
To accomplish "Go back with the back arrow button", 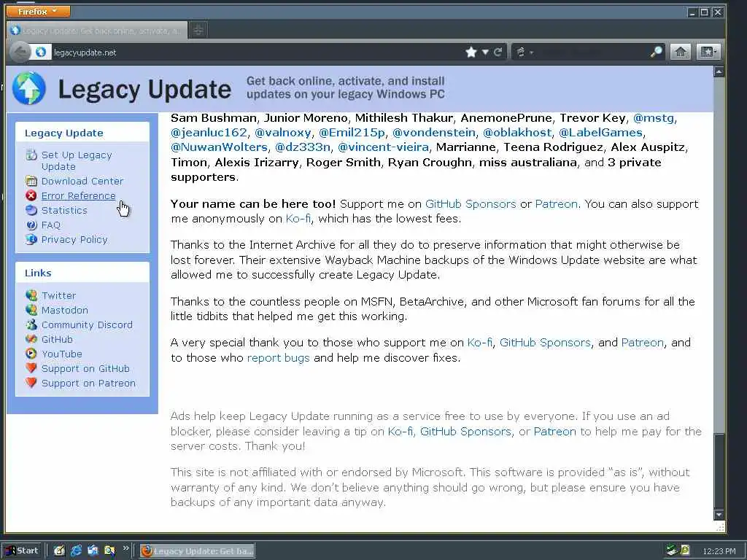I will 20,52.
